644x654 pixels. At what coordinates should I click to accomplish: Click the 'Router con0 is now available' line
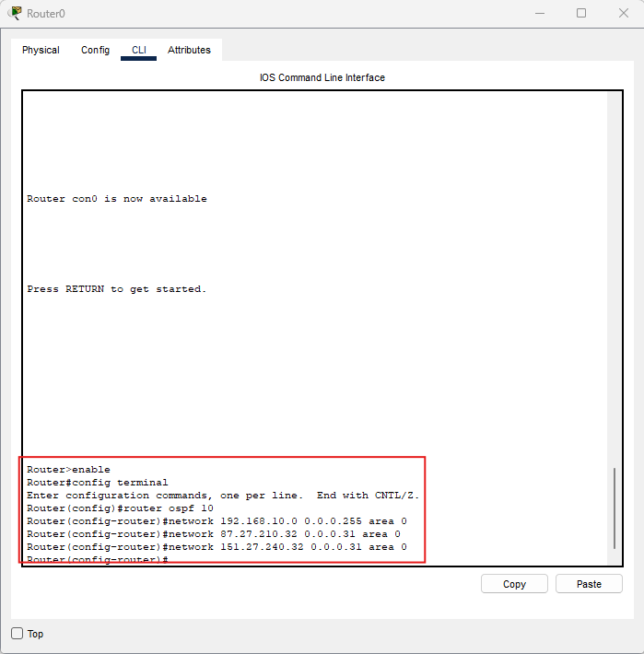coord(117,199)
